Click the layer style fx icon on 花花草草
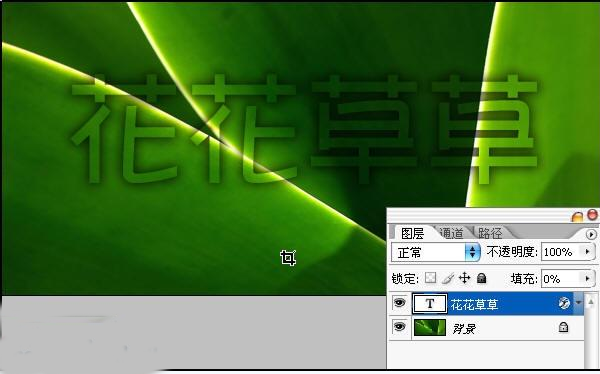The width and height of the screenshot is (600, 374). tap(564, 303)
